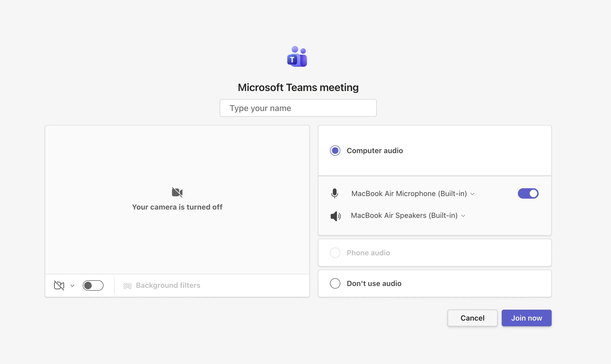Image resolution: width=611 pixels, height=364 pixels.
Task: Click the camera-off icon in preview area
Action: pyautogui.click(x=177, y=192)
